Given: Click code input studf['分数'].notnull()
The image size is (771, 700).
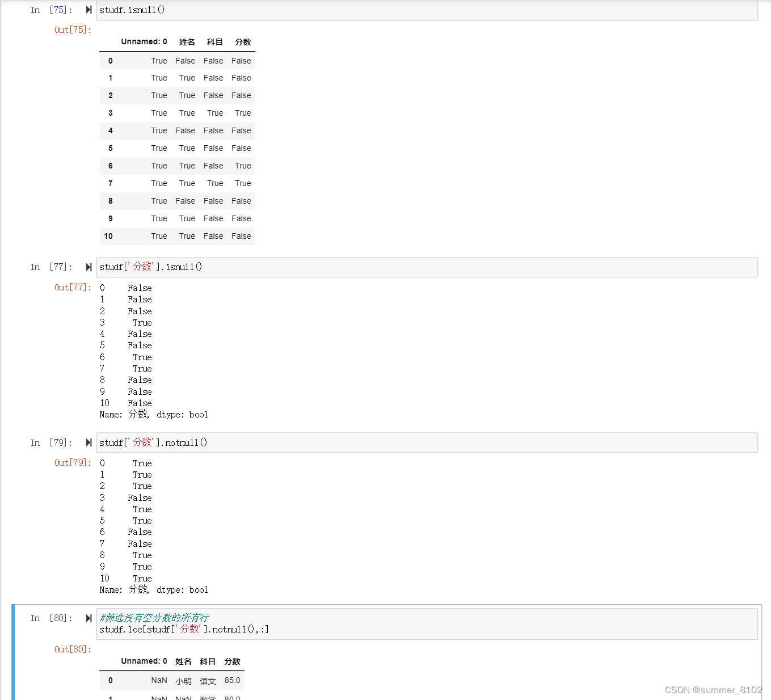Looking at the screenshot, I should (x=427, y=442).
